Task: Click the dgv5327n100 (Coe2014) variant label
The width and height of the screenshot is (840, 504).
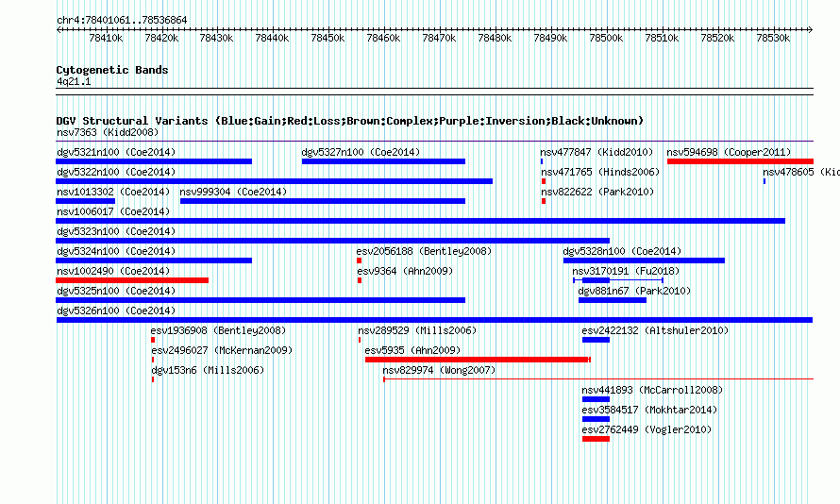Action: pos(361,152)
